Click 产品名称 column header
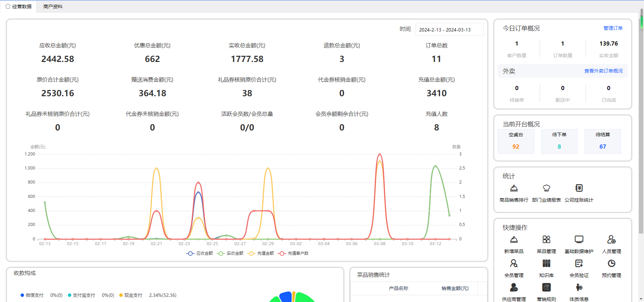This screenshot has width=644, height=302. click(398, 288)
